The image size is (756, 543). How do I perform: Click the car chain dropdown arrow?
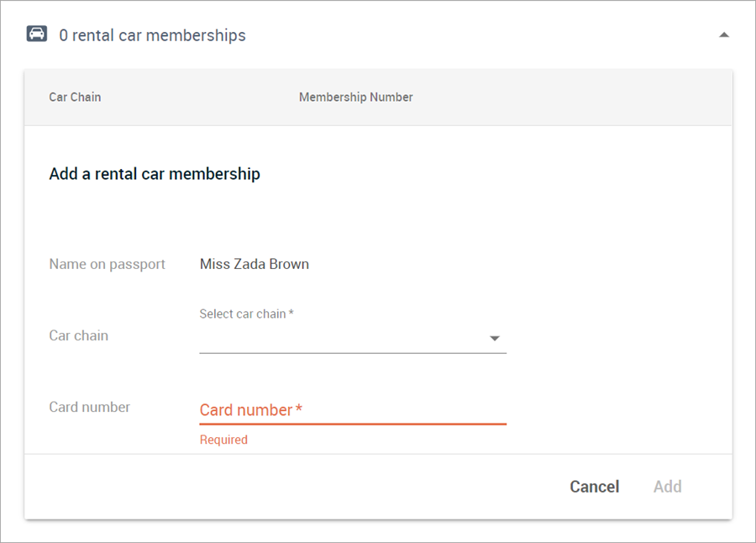(494, 339)
